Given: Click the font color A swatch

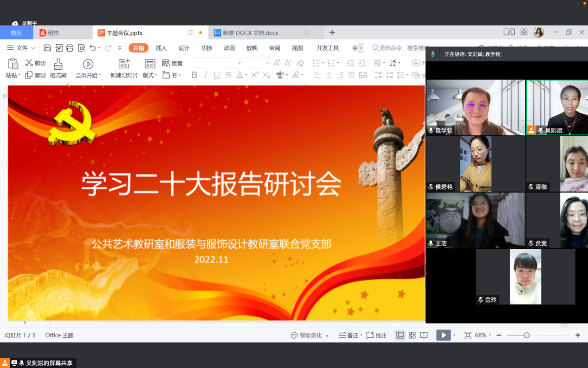Looking at the screenshot, I should pos(239,75).
